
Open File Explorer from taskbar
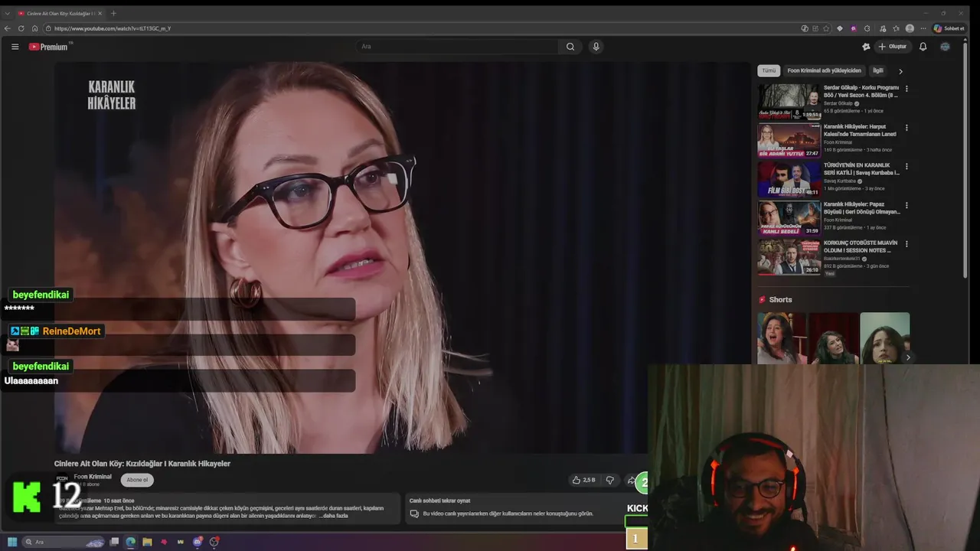tap(147, 542)
